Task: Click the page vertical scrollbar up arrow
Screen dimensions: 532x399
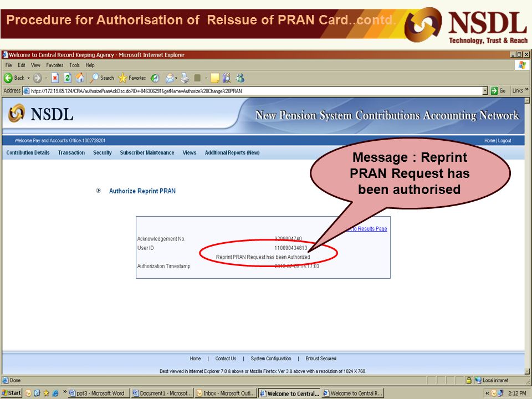Action: coord(527,100)
